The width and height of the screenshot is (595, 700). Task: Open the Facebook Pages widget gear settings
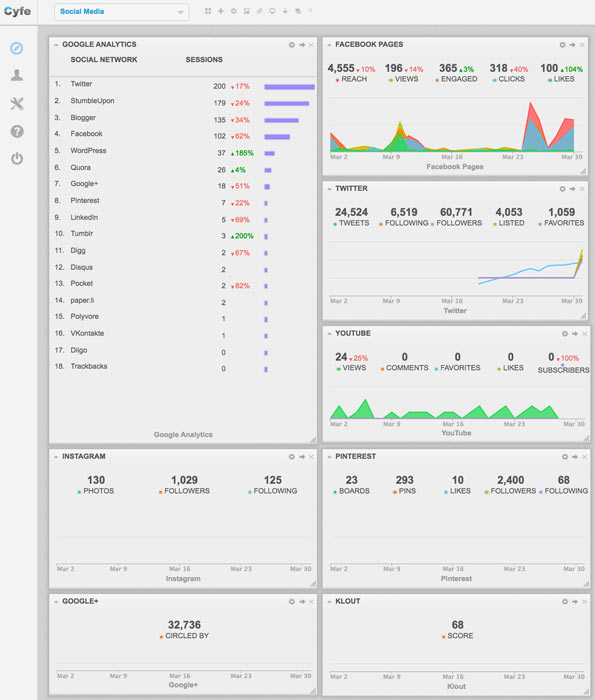click(562, 45)
